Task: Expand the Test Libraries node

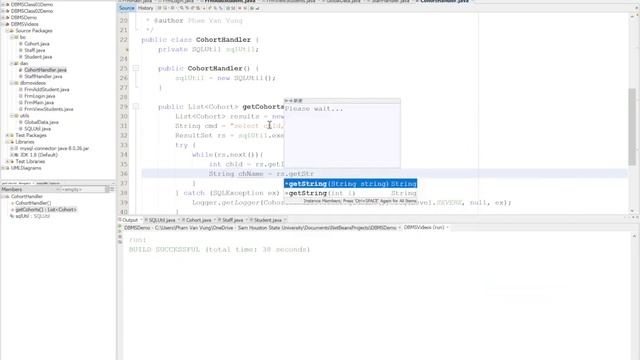Action: [x=7, y=161]
